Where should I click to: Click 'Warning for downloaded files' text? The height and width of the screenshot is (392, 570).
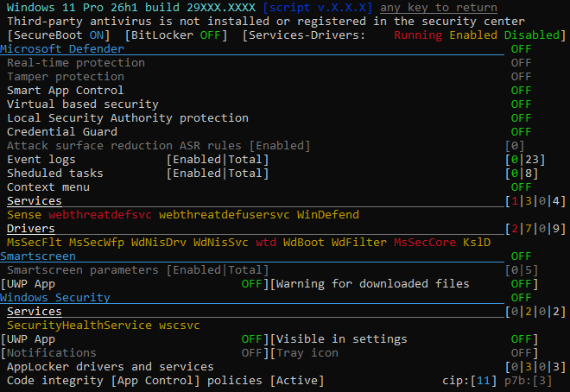click(x=372, y=284)
